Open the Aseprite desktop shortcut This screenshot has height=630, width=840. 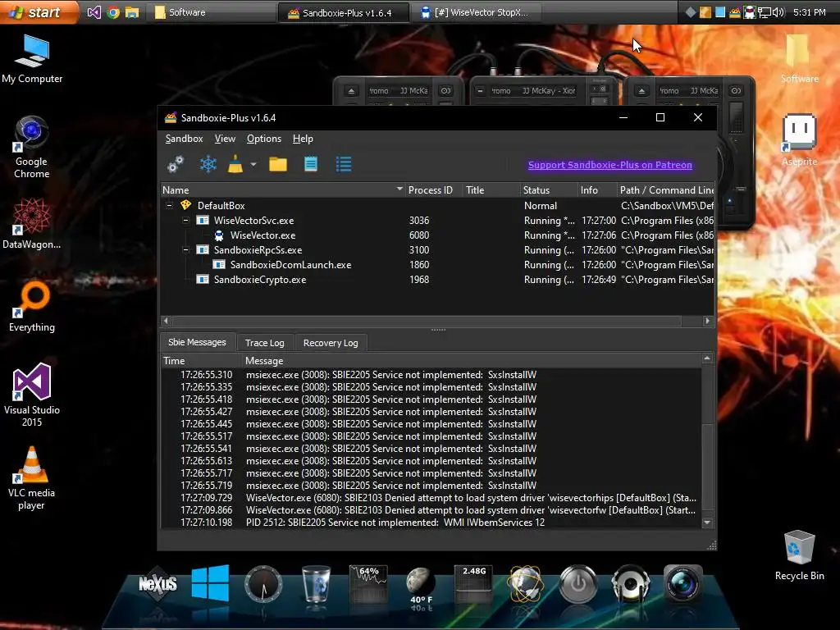799,140
